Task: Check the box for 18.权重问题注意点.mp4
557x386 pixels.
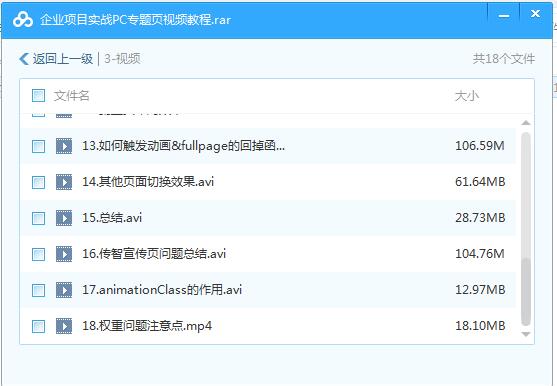Action: tap(38, 326)
